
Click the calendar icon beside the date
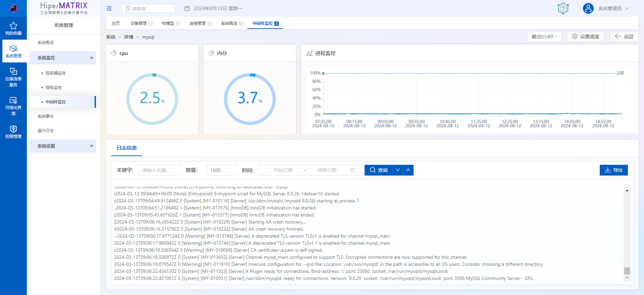point(187,8)
